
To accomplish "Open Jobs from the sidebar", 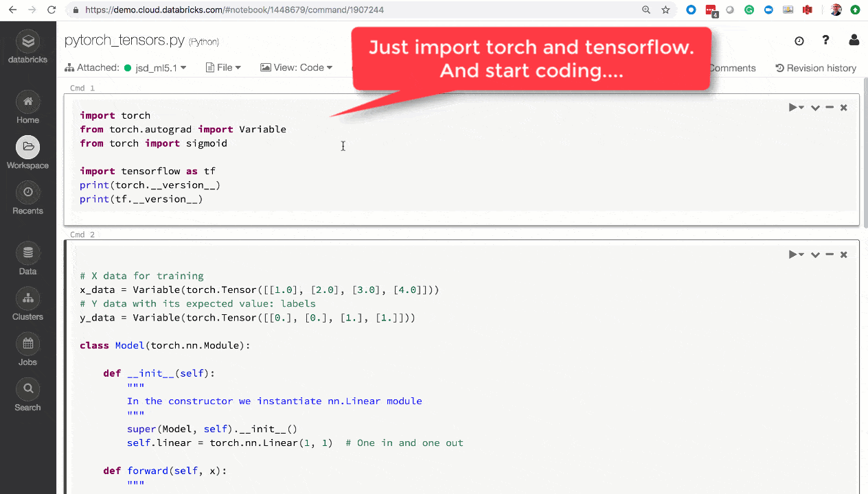I will (27, 350).
